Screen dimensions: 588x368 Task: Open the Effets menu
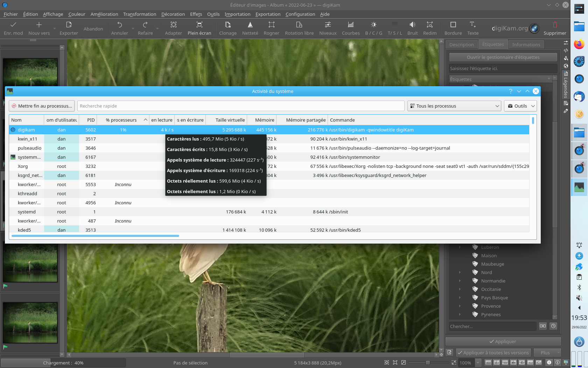click(x=196, y=14)
